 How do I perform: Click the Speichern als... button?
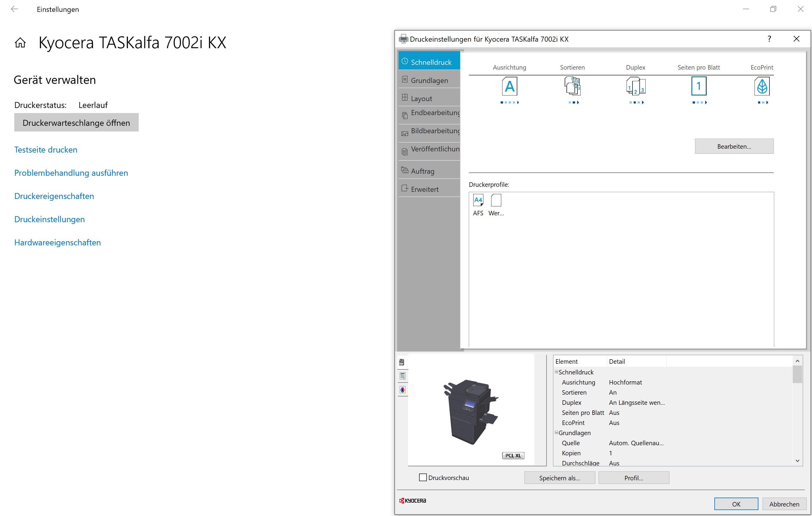[x=559, y=478]
